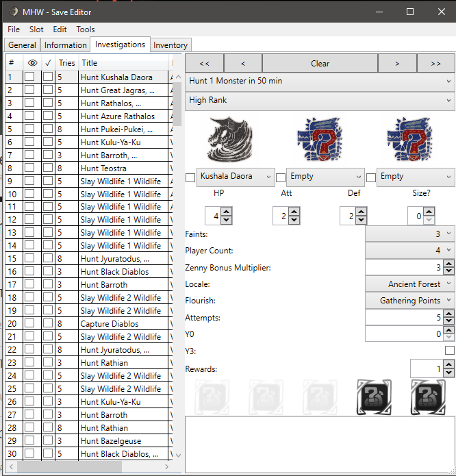Image resolution: width=456 pixels, height=476 pixels.
Task: Open the Kushala Daora monster dropdown
Action: 236,177
